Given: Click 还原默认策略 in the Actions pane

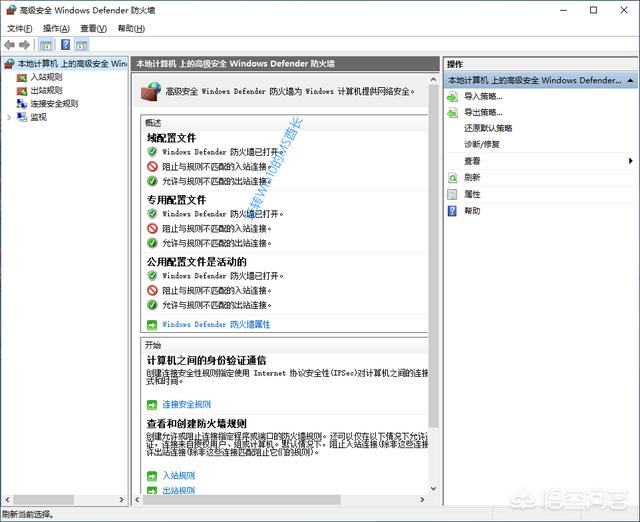Looking at the screenshot, I should (488, 128).
